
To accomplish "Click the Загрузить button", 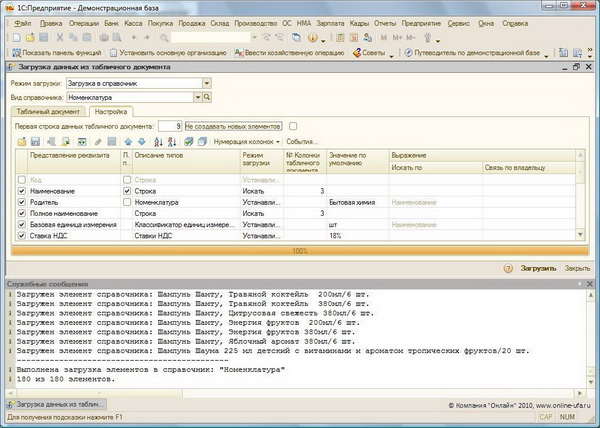I will point(538,269).
